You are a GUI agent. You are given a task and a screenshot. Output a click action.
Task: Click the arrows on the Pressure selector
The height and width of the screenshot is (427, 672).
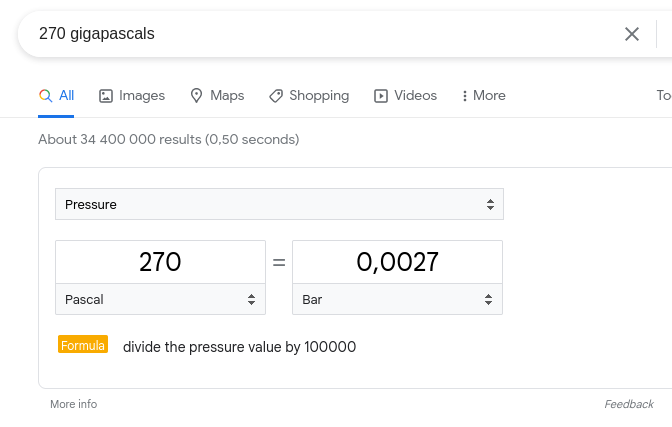[x=490, y=204]
